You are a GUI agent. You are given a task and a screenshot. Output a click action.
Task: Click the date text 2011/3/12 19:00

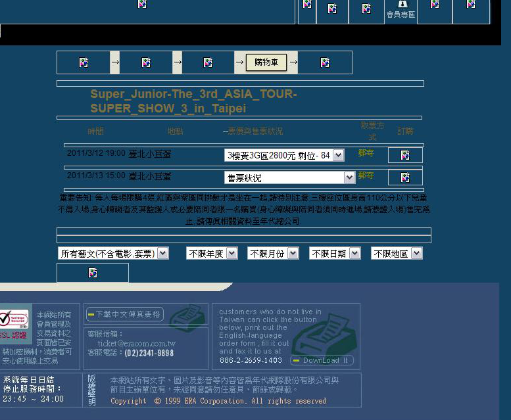click(x=96, y=153)
